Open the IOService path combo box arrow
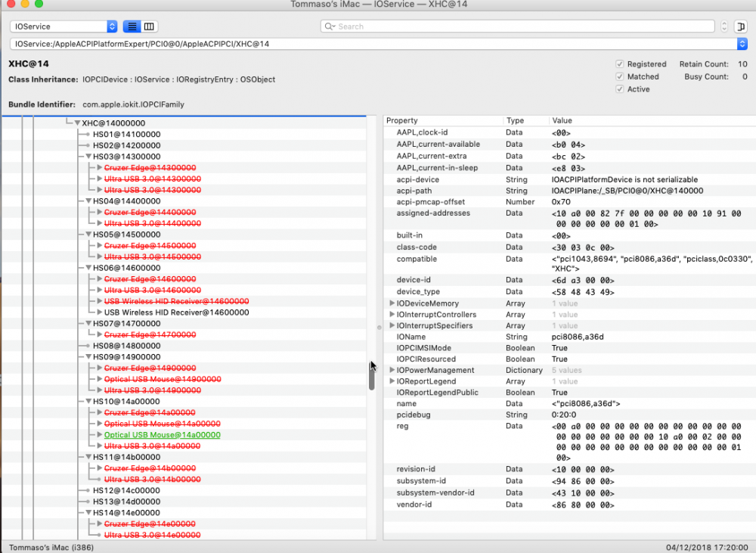This screenshot has height=553, width=756. point(742,44)
